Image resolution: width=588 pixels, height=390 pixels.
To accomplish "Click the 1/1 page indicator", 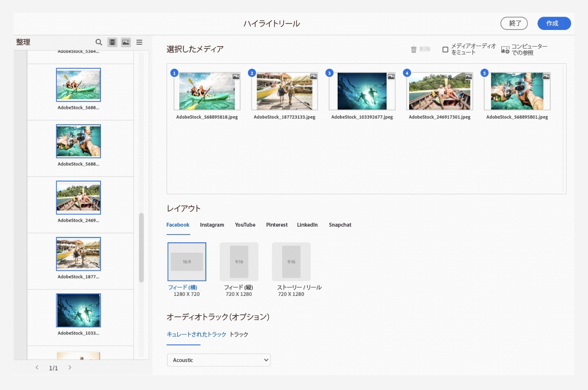I will (x=53, y=368).
